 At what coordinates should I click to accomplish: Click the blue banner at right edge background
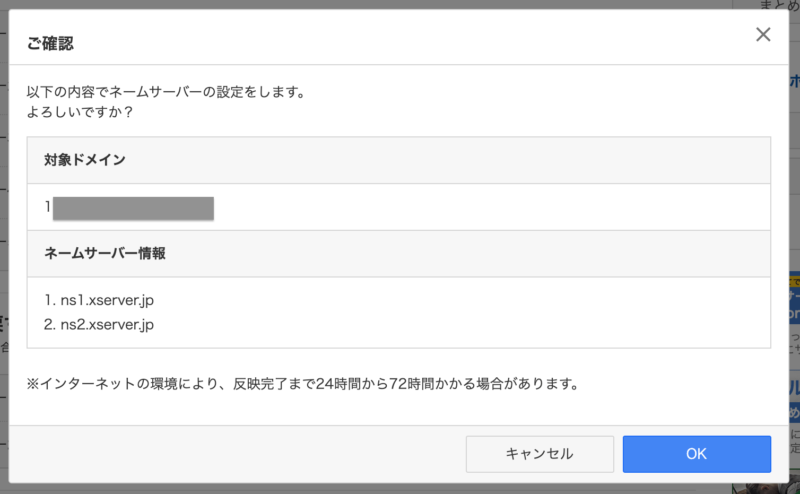(794, 300)
